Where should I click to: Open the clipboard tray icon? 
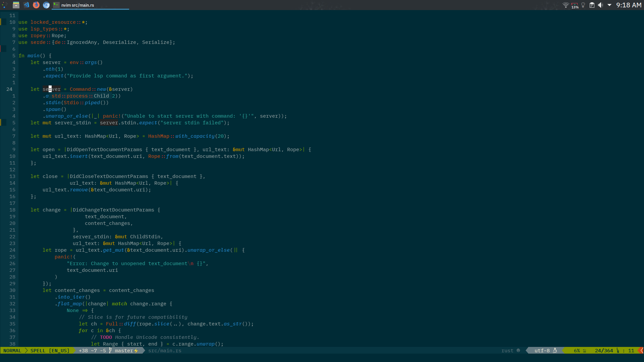(x=592, y=5)
